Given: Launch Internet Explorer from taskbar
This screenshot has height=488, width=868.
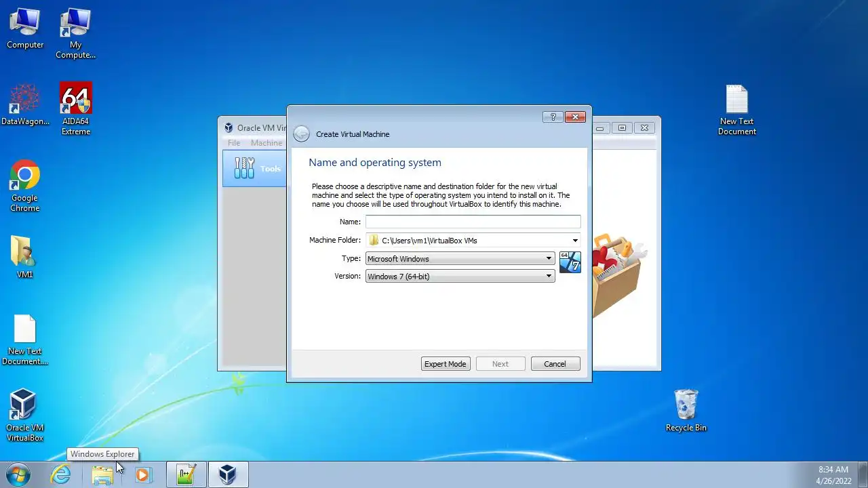Looking at the screenshot, I should coord(61,474).
